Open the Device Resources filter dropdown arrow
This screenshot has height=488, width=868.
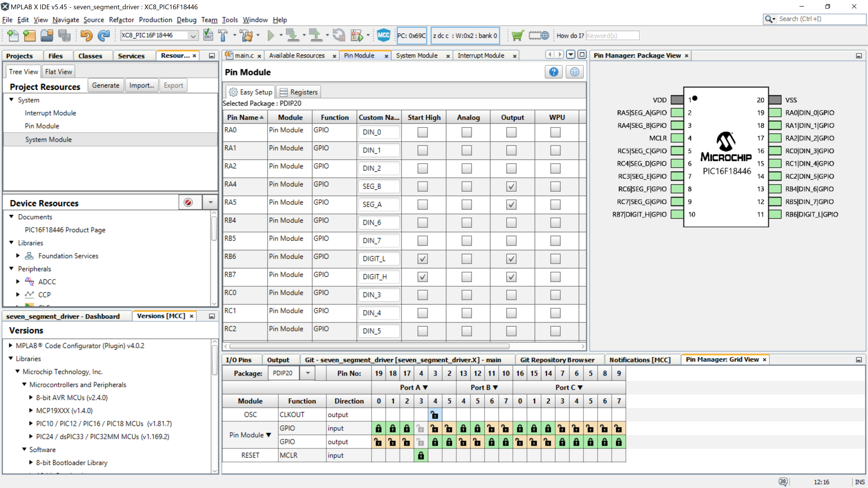click(x=210, y=202)
